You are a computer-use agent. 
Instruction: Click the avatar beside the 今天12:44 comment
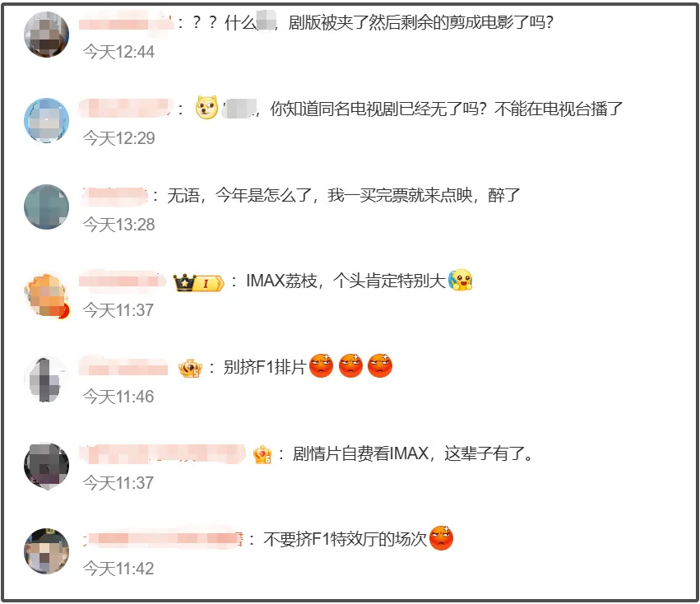click(46, 35)
